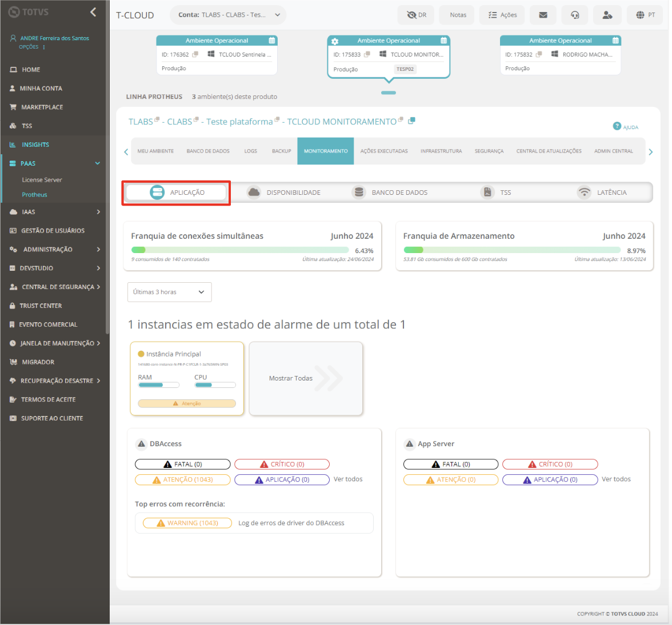
Task: Open WARNING (1043) recurring error badge
Action: pos(188,524)
